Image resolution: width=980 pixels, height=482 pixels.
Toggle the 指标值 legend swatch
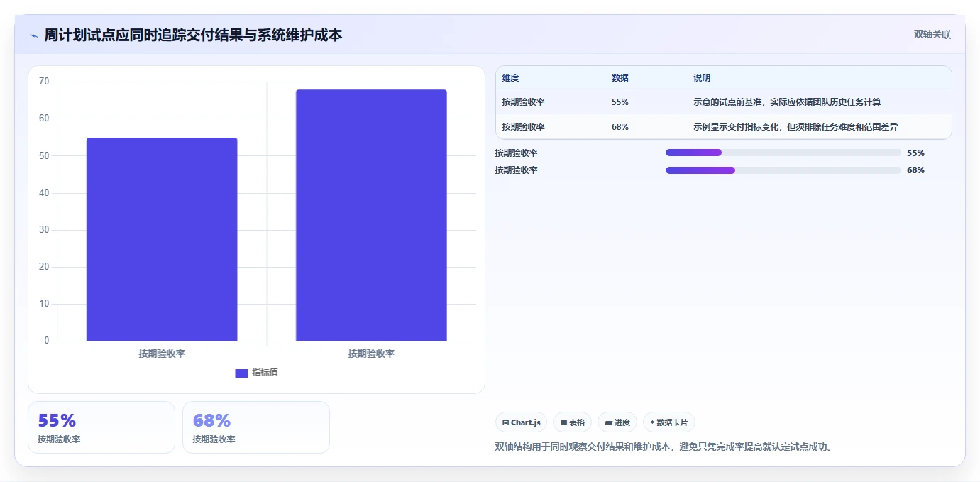point(241,373)
